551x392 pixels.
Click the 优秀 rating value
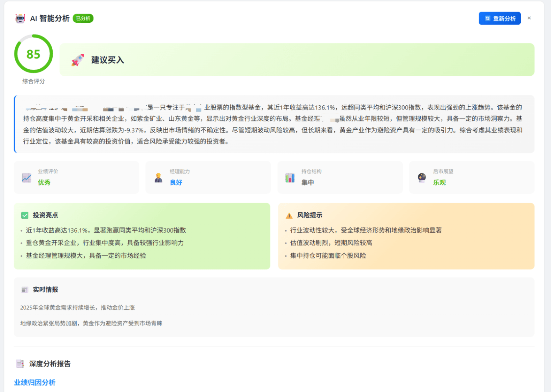click(x=44, y=182)
